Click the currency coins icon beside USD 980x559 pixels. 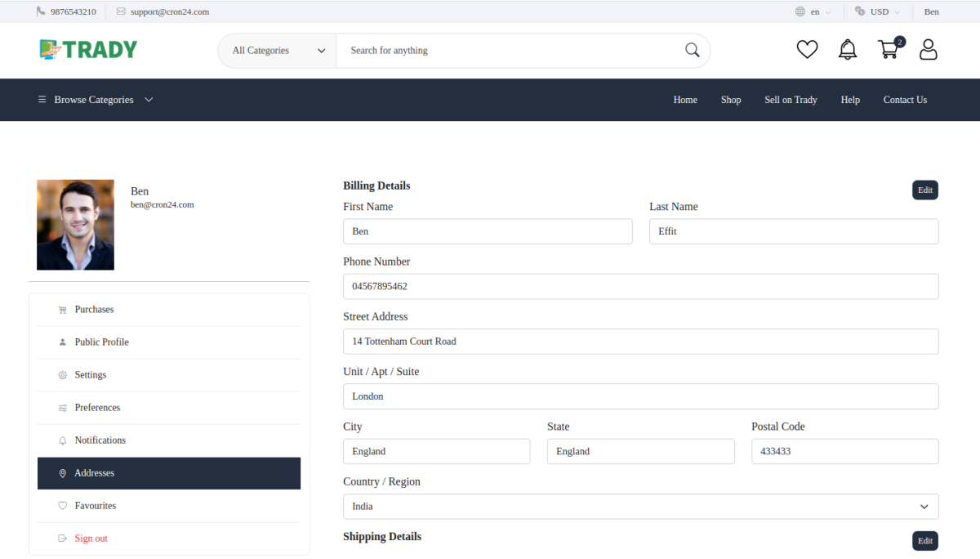(x=860, y=11)
